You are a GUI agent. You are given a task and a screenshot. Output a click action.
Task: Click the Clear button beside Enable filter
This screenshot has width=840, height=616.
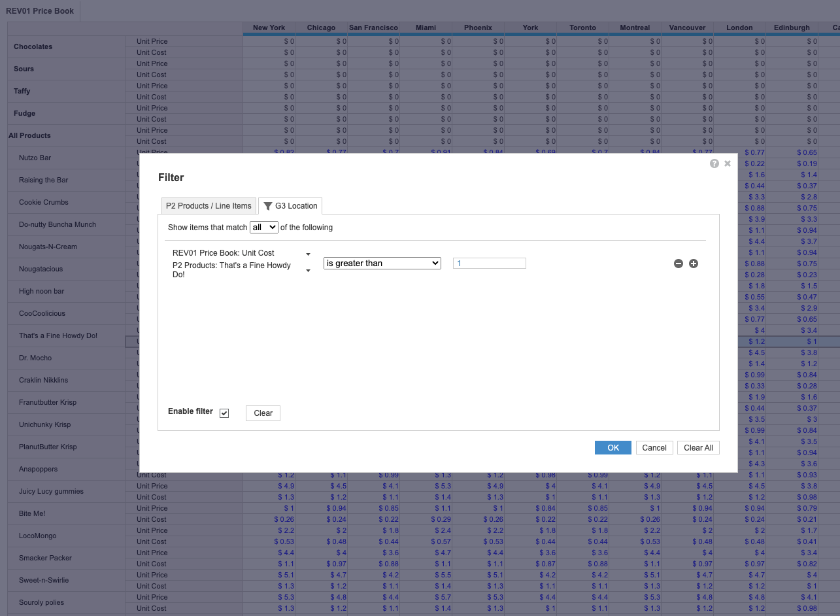[263, 413]
